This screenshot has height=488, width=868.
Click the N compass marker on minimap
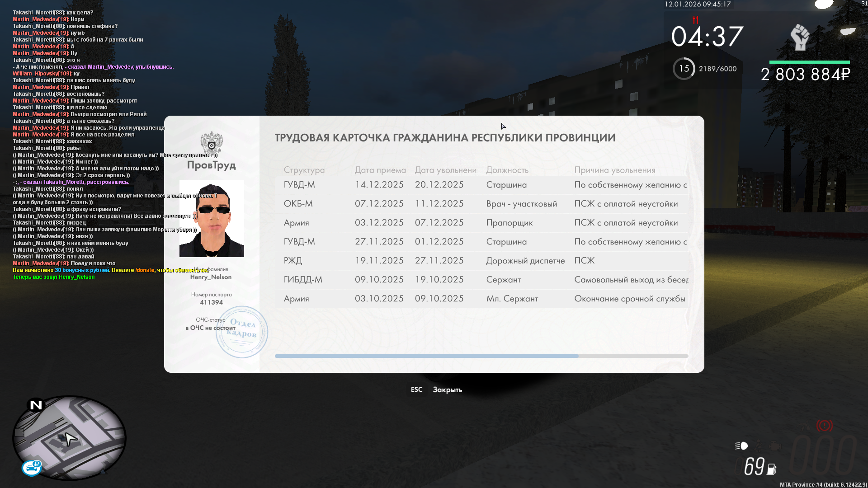(36, 404)
